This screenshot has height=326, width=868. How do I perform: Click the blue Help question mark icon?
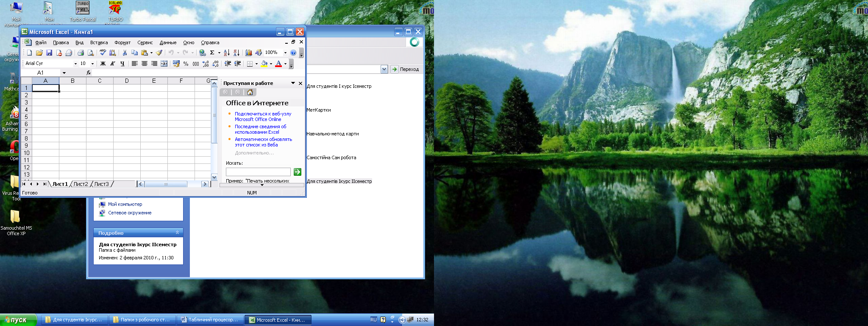[x=293, y=53]
